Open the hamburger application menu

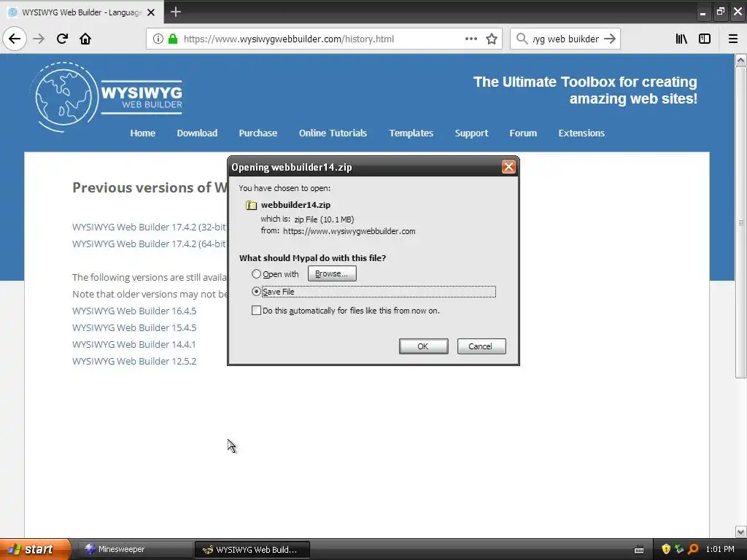click(733, 39)
